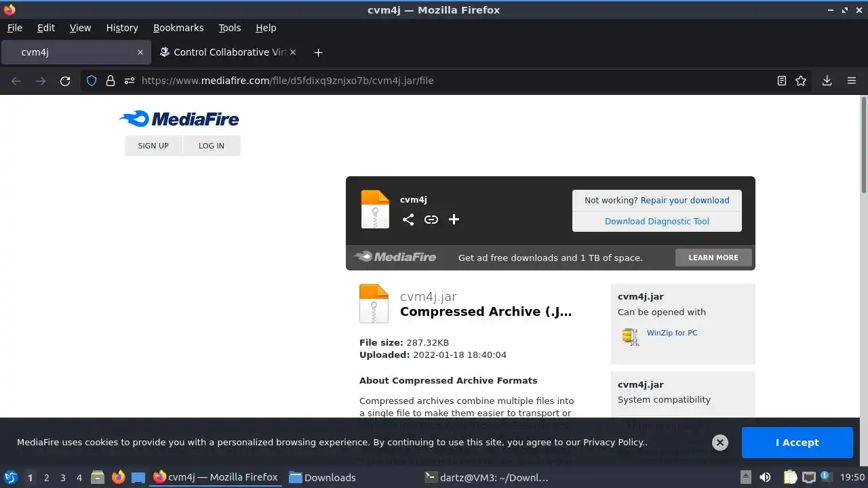Select workspace 1 in the pager
This screenshot has width=868, height=488.
point(30,478)
